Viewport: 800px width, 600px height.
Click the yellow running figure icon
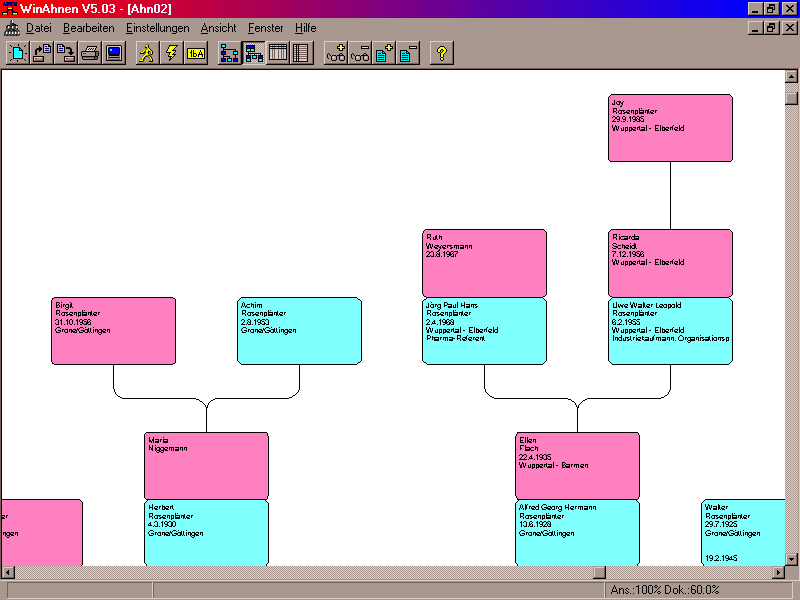point(147,53)
